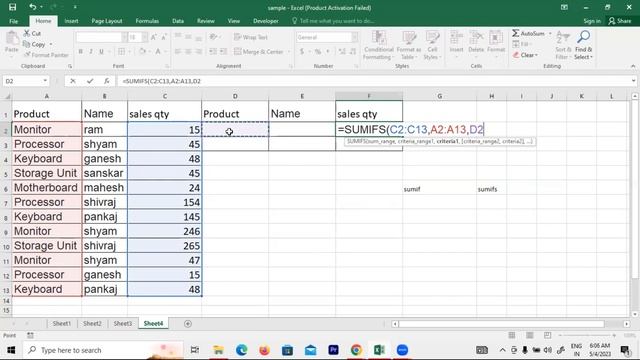The width and height of the screenshot is (640, 360).
Task: Toggle Italic formatting
Action: click(91, 51)
